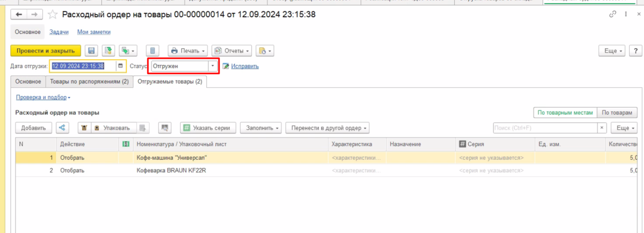The height and width of the screenshot is (233, 644).
Task: Click into the Поиск search field
Action: click(546, 128)
